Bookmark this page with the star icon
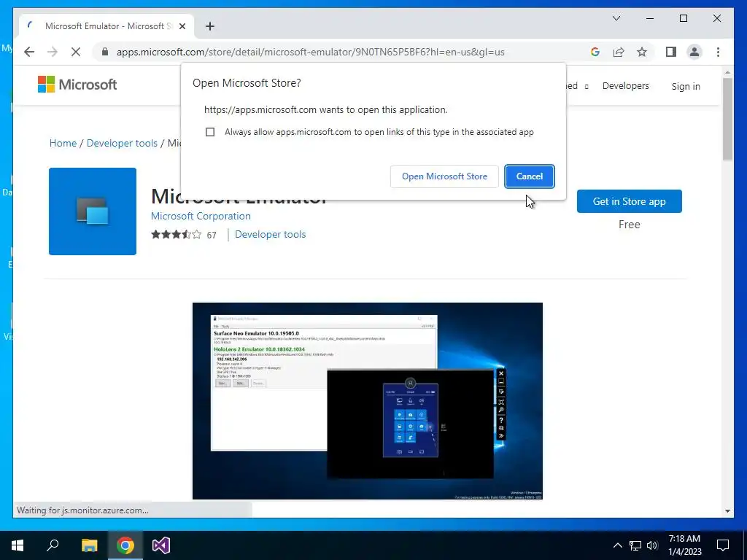 click(x=642, y=52)
